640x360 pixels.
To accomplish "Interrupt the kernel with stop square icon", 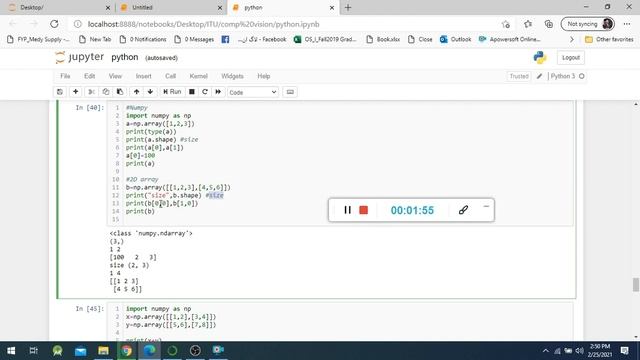I will [x=191, y=92].
